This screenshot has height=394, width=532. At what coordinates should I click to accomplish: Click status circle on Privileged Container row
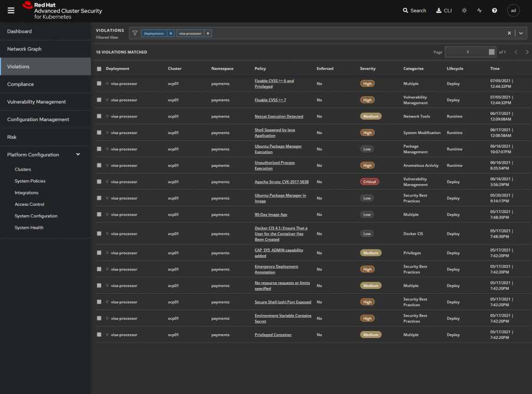(x=107, y=335)
